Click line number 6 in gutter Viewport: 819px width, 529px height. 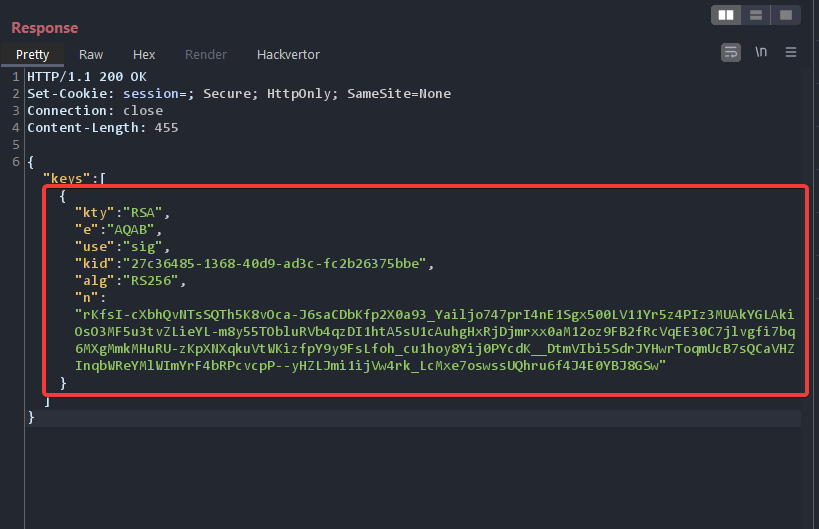tap(16, 162)
